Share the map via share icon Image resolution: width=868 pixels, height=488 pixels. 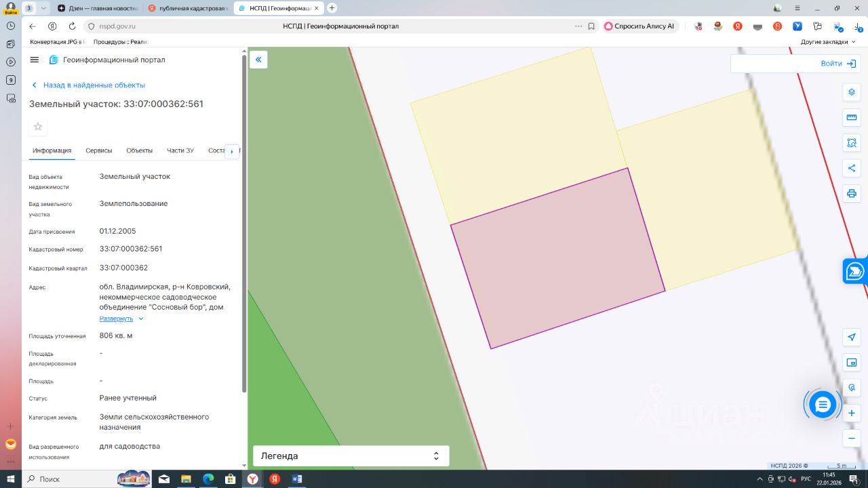point(852,168)
